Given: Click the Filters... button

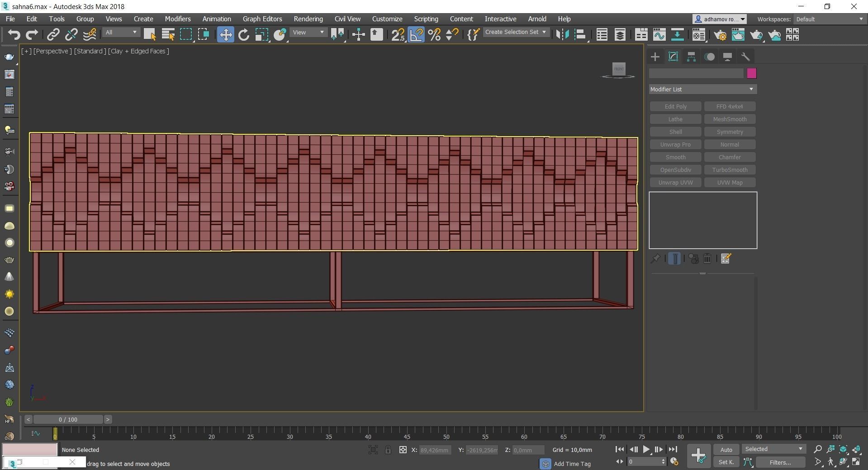Looking at the screenshot, I should tap(780, 462).
